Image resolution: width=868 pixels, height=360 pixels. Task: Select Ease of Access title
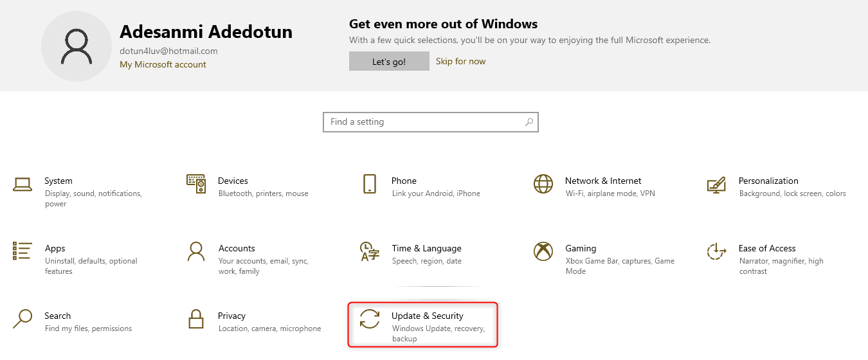pyautogui.click(x=767, y=248)
